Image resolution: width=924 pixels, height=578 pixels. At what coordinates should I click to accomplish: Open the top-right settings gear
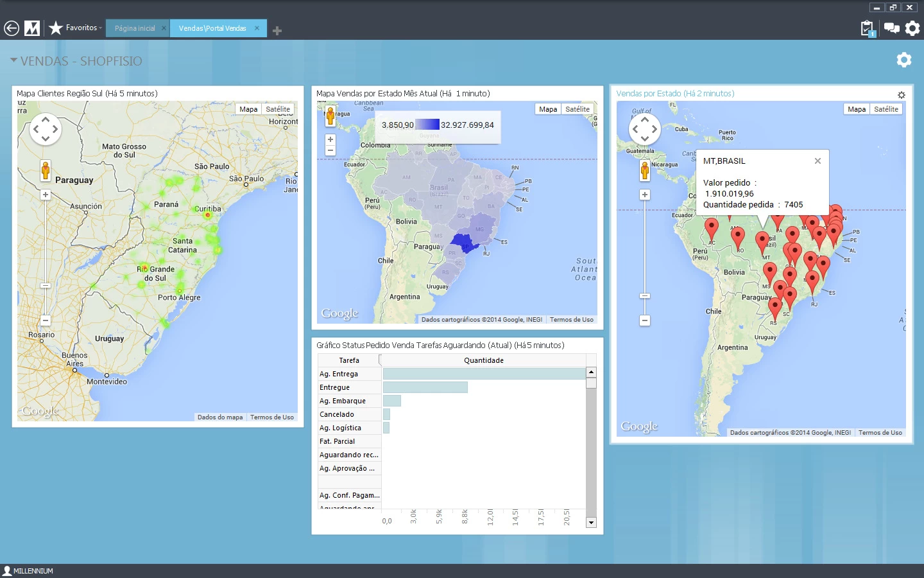point(912,28)
